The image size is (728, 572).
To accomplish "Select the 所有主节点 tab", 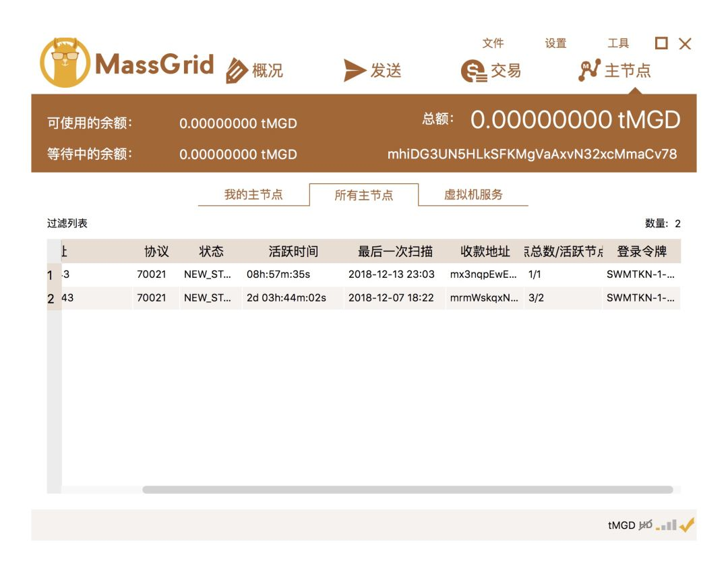I will click(x=363, y=195).
